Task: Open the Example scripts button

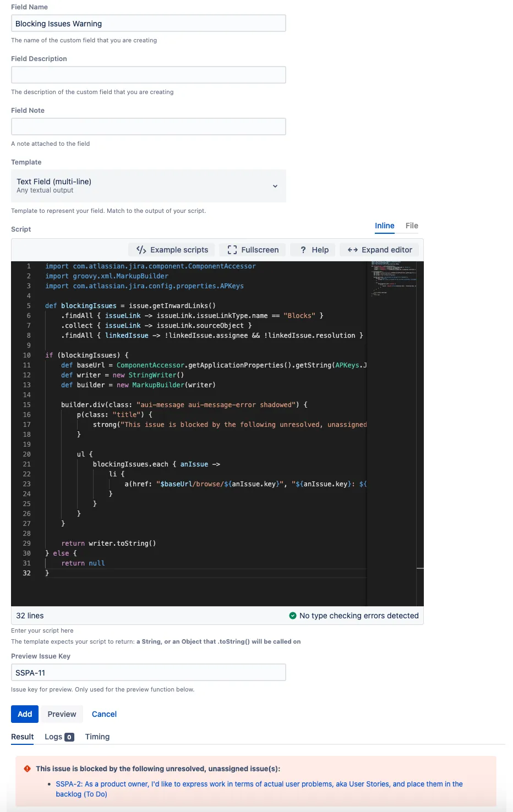Action: (172, 250)
